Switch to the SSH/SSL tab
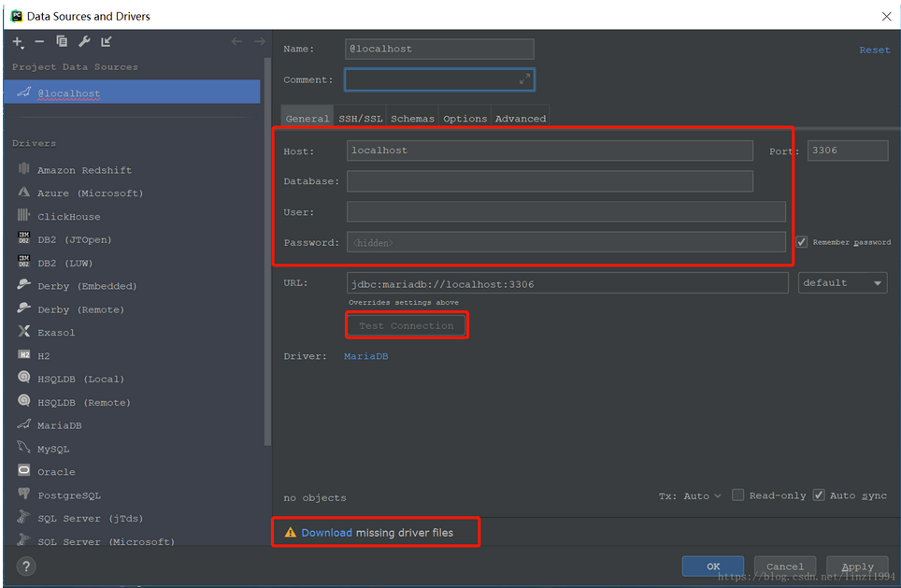This screenshot has width=901, height=588. tap(360, 119)
